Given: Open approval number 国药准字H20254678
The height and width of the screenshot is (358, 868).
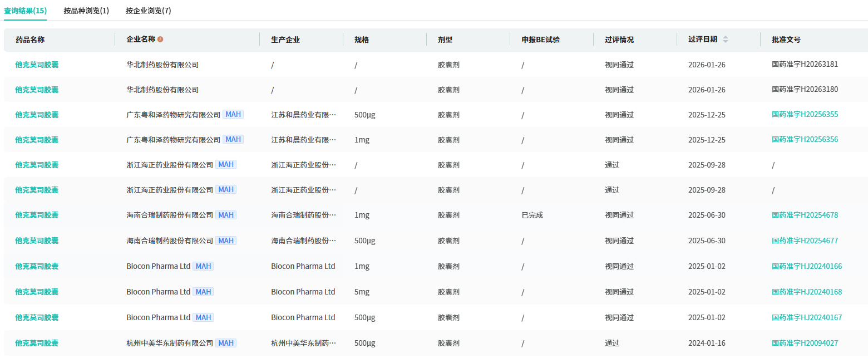Looking at the screenshot, I should 805,215.
